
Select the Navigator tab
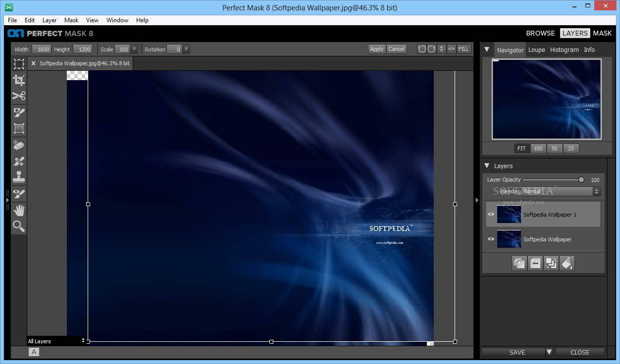click(510, 50)
